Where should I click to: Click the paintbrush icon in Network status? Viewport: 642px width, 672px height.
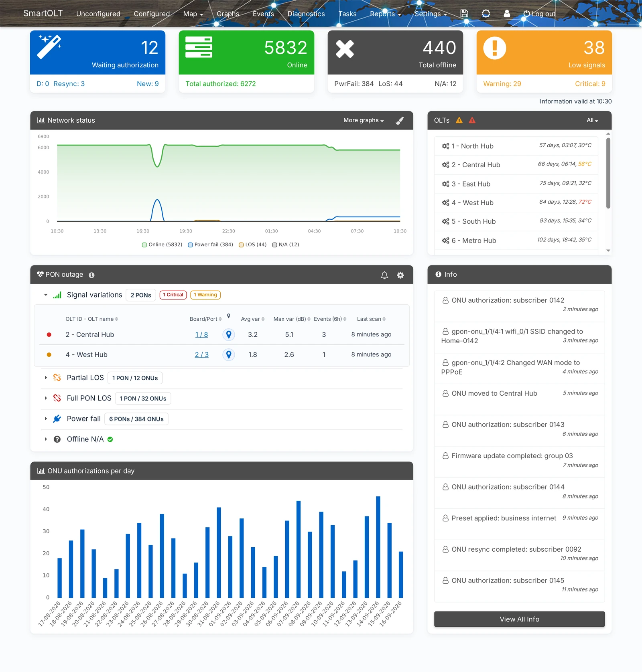pos(400,120)
